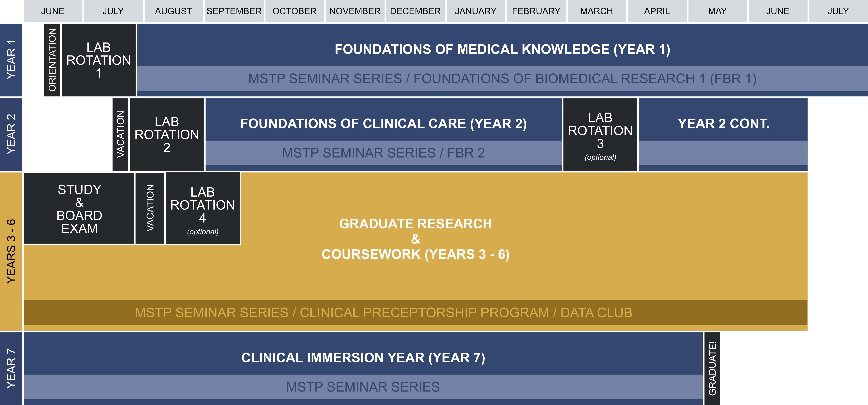Click the ORIENTATION block
868x405 pixels.
pos(52,60)
